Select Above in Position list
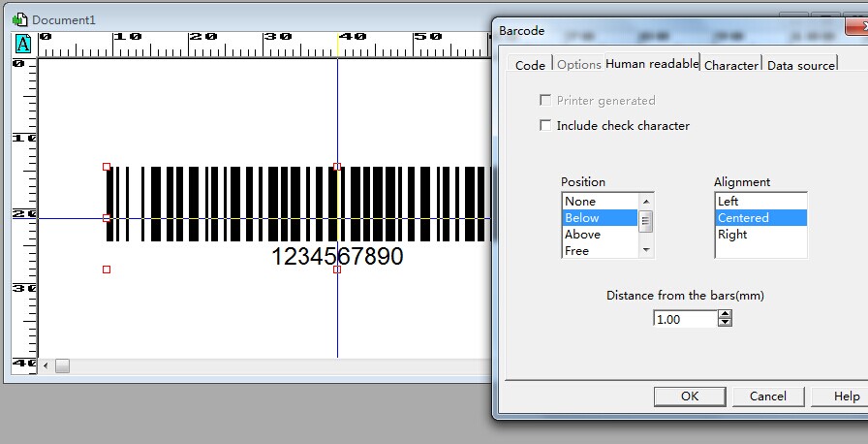The height and width of the screenshot is (444, 868). click(600, 235)
